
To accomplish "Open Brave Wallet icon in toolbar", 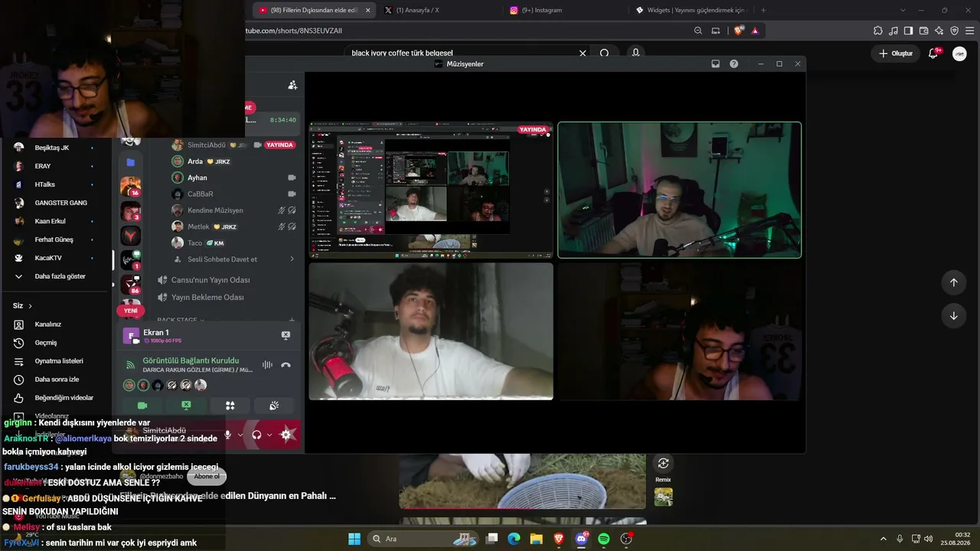I will pos(924,31).
